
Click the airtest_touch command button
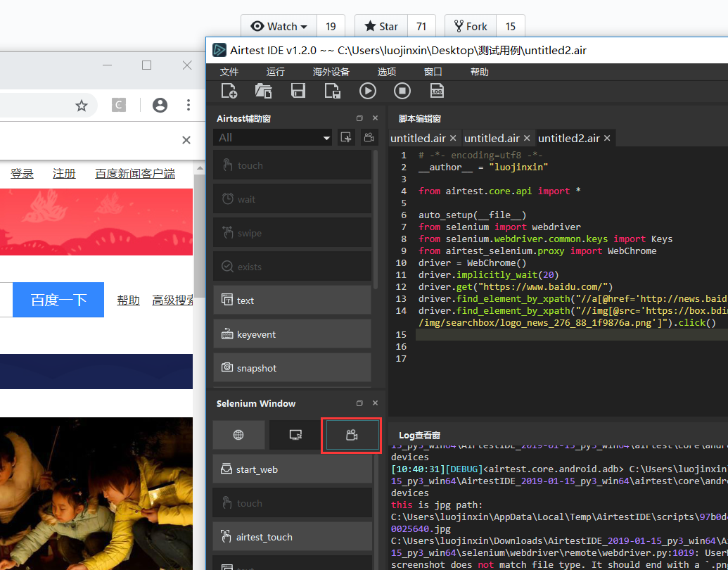pos(292,537)
